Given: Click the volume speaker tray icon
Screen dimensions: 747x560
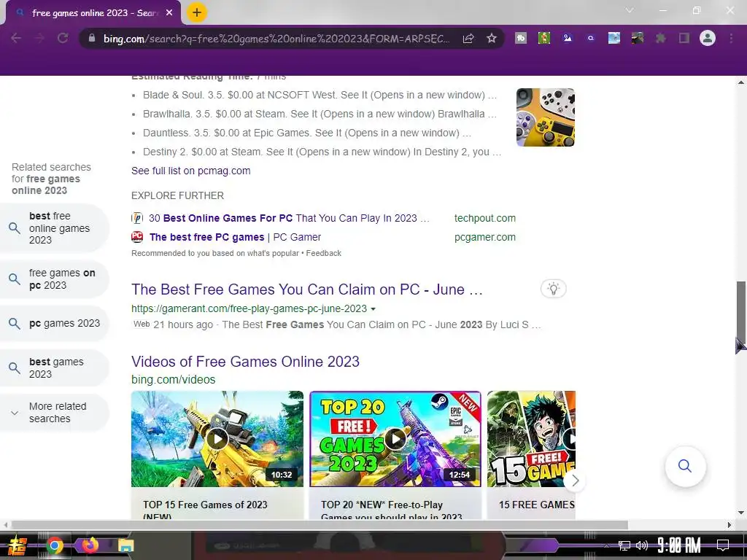Looking at the screenshot, I should (x=642, y=545).
